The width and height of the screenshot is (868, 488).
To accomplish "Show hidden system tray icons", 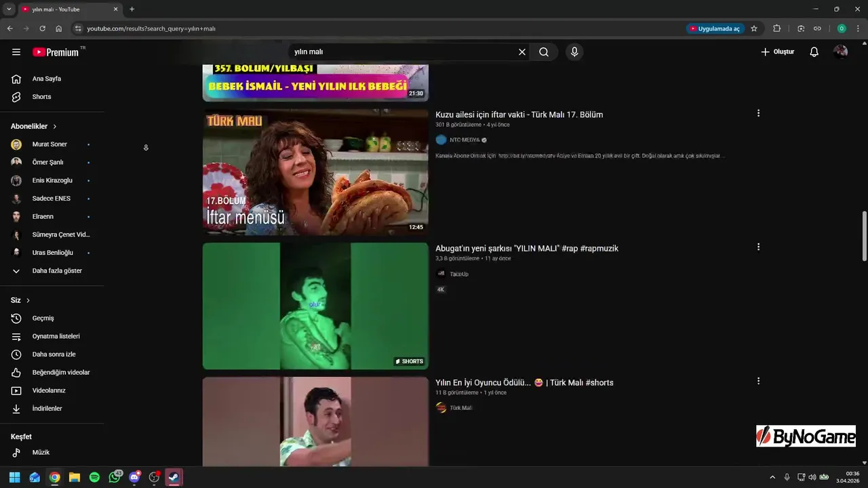I will 772,477.
